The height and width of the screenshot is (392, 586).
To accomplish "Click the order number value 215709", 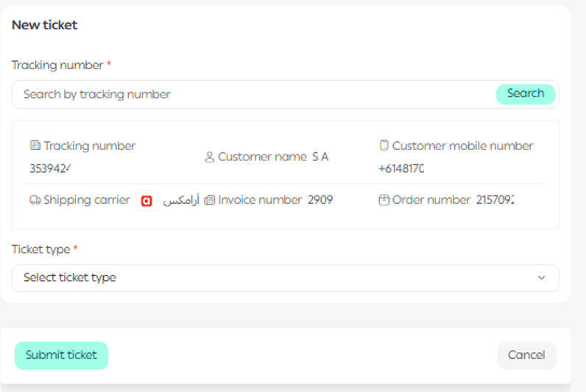I will tap(495, 200).
